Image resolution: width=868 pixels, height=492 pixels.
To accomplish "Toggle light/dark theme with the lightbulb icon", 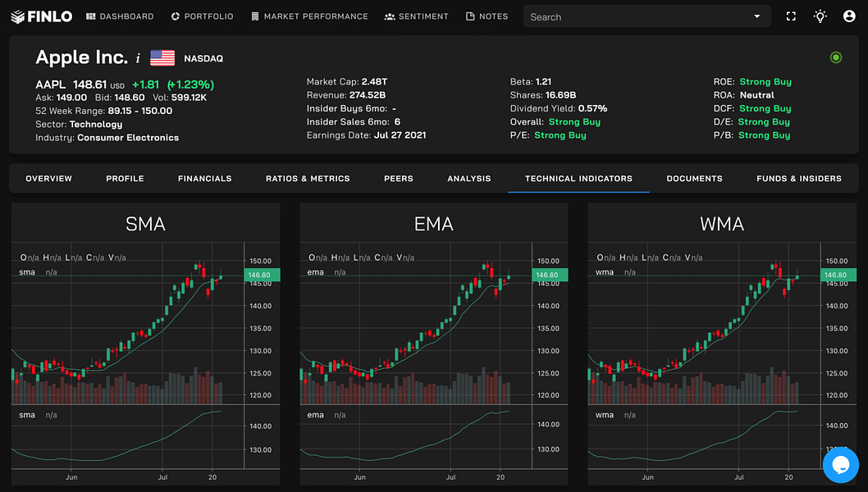I will [820, 16].
